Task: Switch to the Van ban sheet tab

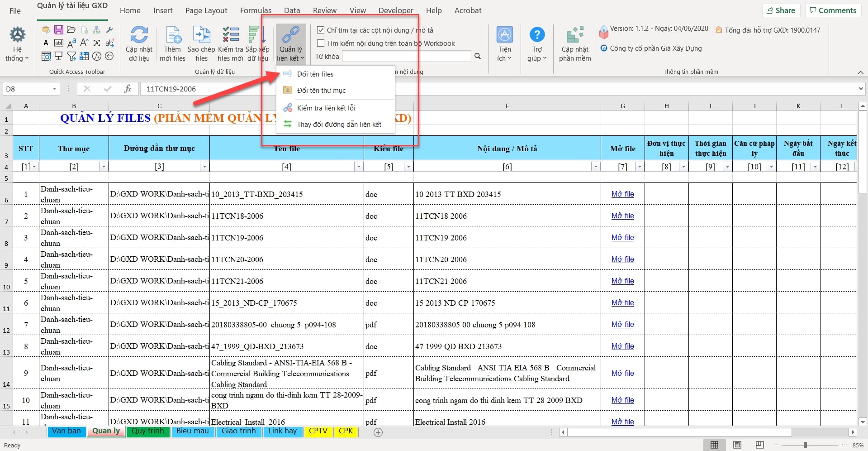Action: coord(66,431)
